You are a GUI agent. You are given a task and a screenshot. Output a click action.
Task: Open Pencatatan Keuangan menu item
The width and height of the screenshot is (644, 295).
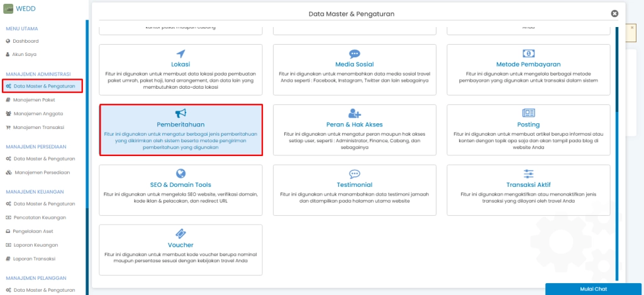click(x=40, y=217)
